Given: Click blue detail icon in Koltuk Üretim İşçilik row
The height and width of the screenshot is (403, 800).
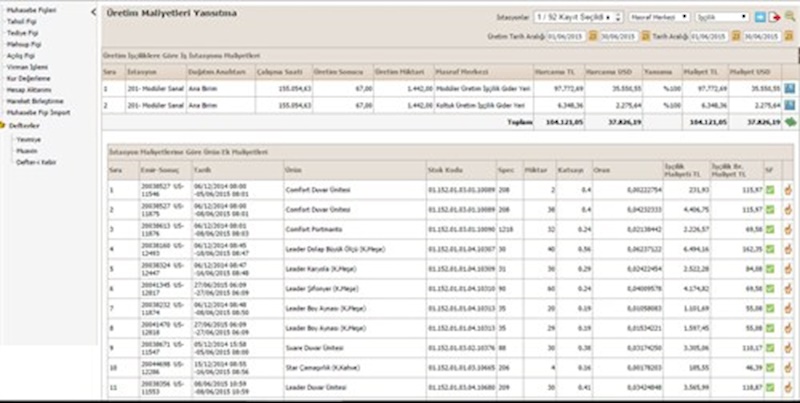Looking at the screenshot, I should [790, 106].
